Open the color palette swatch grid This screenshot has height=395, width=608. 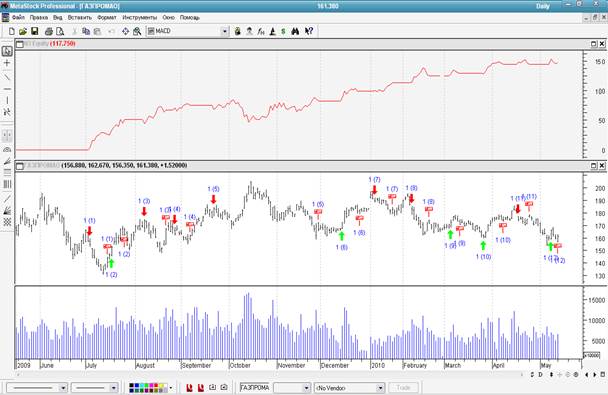148,388
